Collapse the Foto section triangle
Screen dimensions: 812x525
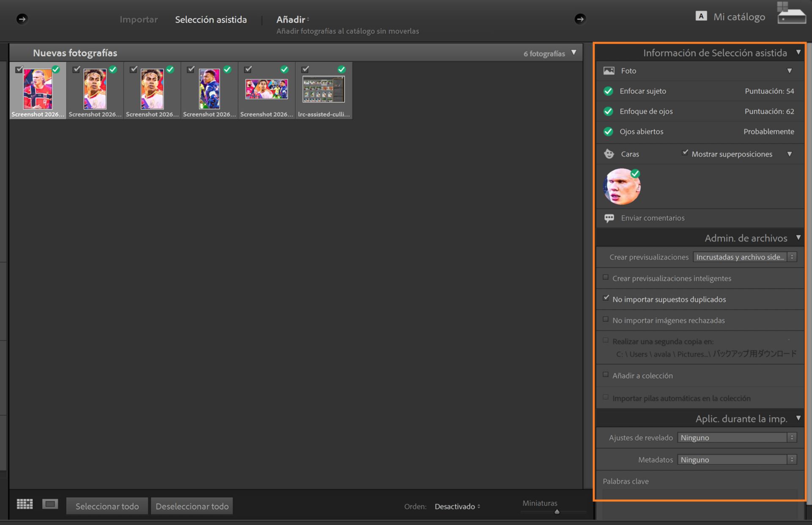[789, 71]
